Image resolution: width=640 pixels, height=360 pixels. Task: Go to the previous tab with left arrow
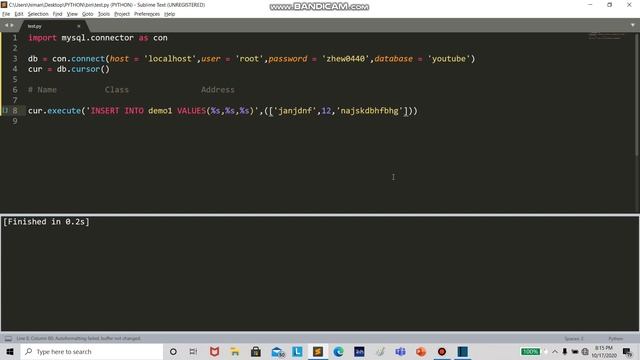[6, 25]
